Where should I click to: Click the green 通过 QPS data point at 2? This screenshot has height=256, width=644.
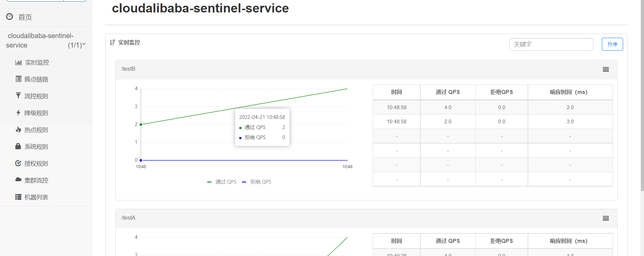(141, 125)
